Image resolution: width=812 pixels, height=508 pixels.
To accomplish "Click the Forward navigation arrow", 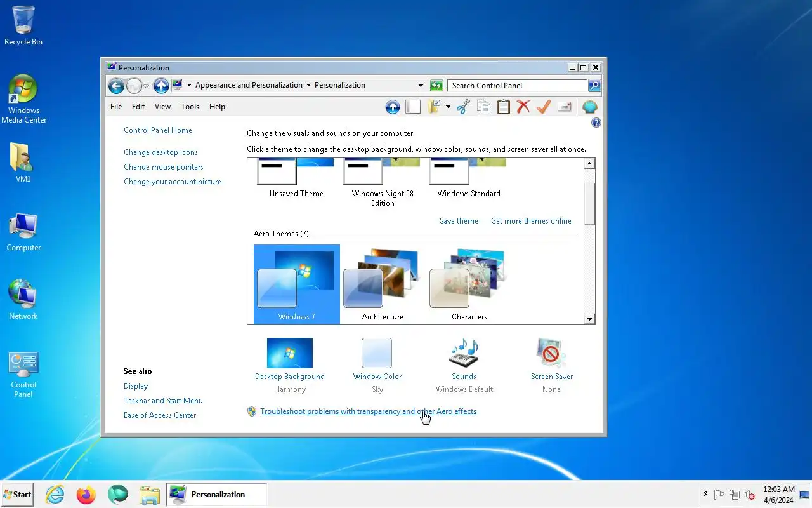I will 134,86.
